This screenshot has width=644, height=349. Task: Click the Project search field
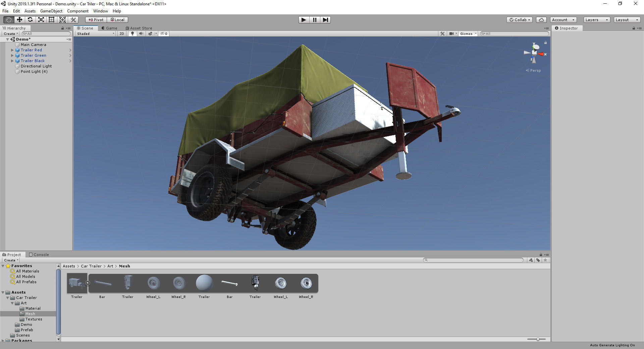[473, 260]
